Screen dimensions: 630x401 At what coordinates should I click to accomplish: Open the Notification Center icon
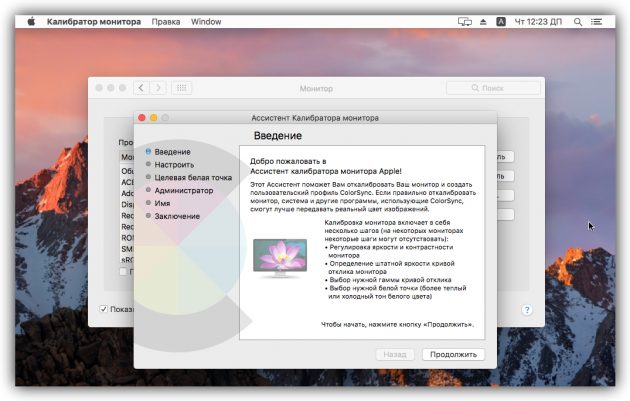596,22
